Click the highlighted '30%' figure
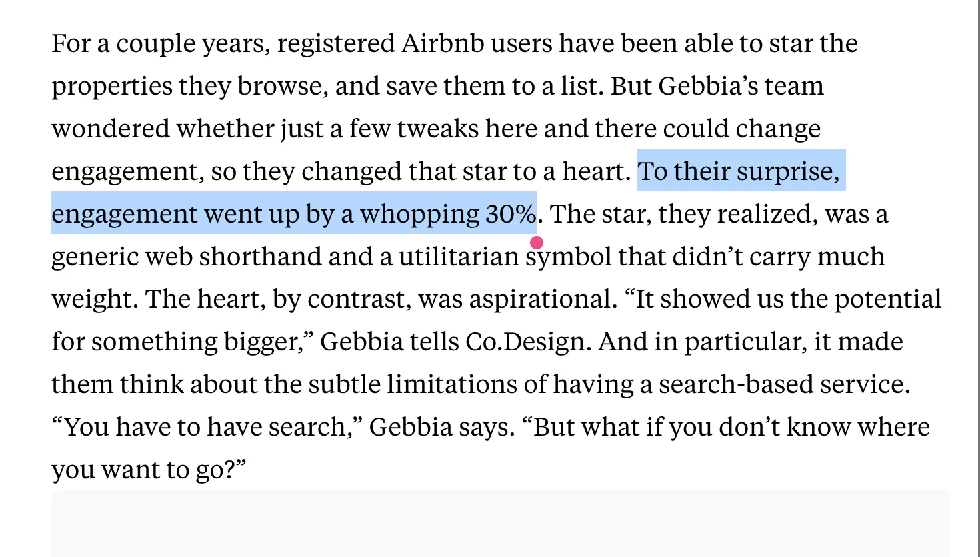Screen dimensions: 980x557 [x=511, y=214]
